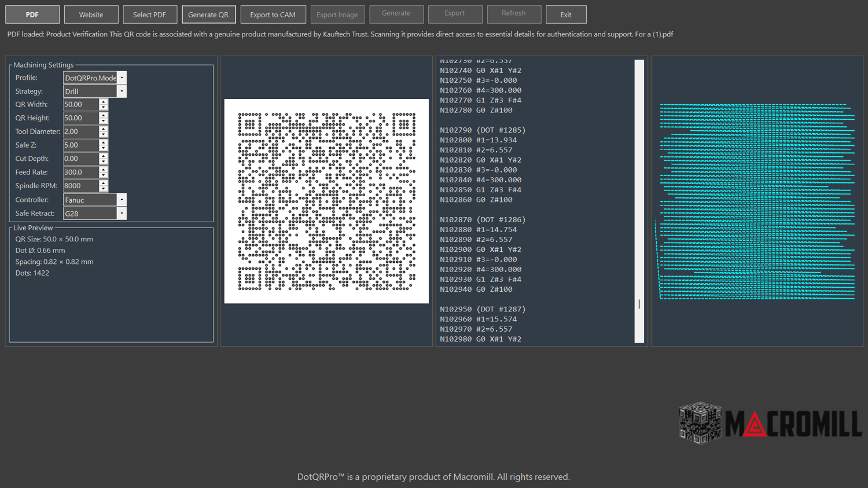Click the Macromill logo
This screenshot has width=868, height=488.
tap(770, 423)
